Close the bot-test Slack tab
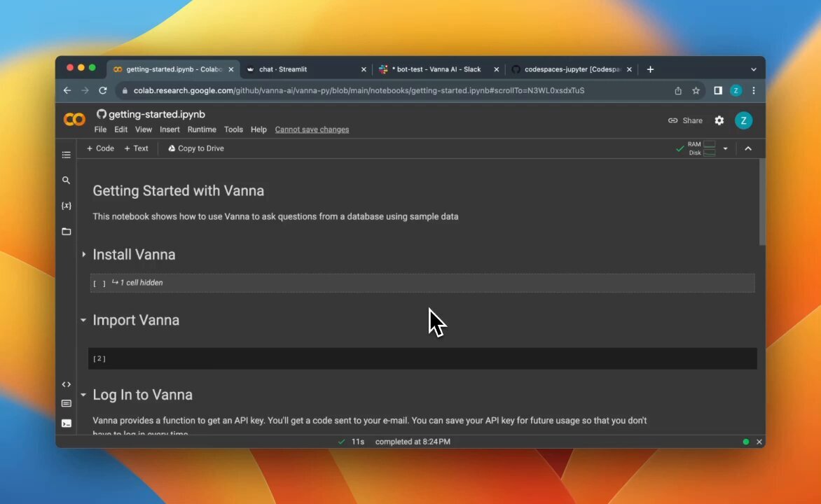The height and width of the screenshot is (504, 821). point(497,69)
